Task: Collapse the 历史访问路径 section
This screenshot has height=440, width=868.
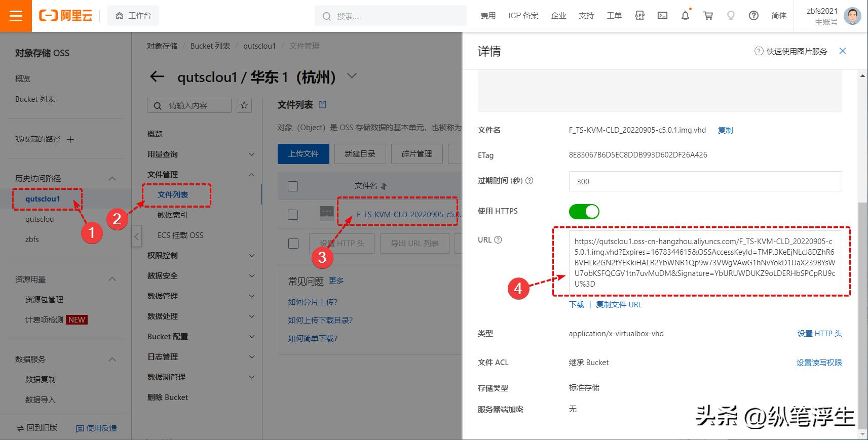Action: pos(112,178)
